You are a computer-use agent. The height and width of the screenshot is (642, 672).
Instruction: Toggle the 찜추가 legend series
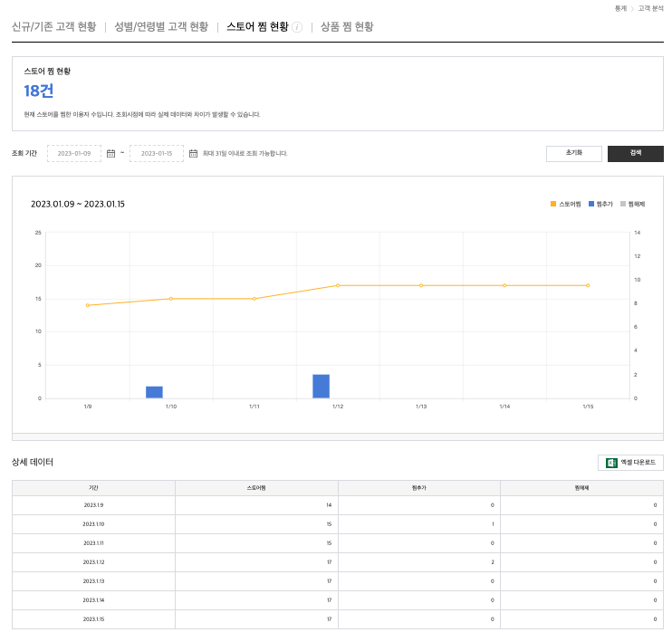[601, 205]
